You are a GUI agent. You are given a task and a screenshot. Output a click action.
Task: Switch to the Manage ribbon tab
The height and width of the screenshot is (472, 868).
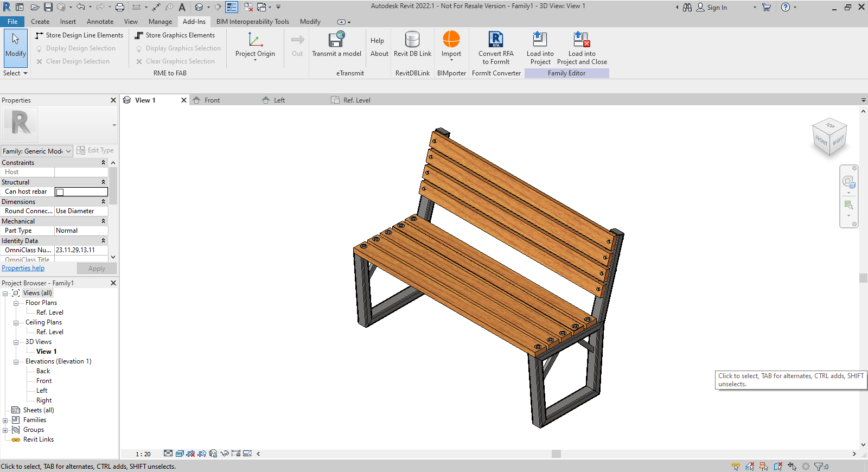(x=160, y=22)
